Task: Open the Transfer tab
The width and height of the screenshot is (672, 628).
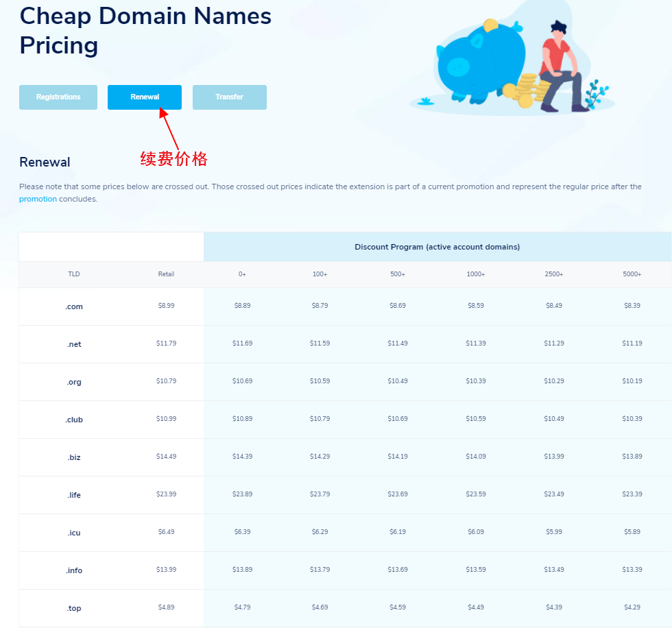Action: (x=229, y=97)
